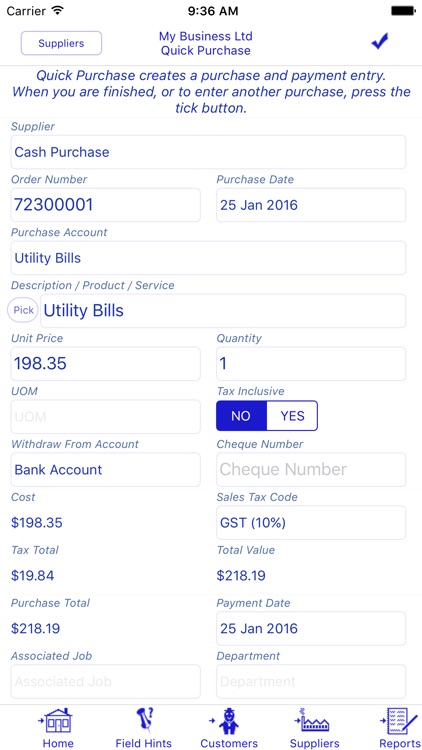The height and width of the screenshot is (750, 422).
Task: Open Sales Tax Code GST (10%) selector
Action: 311,522
